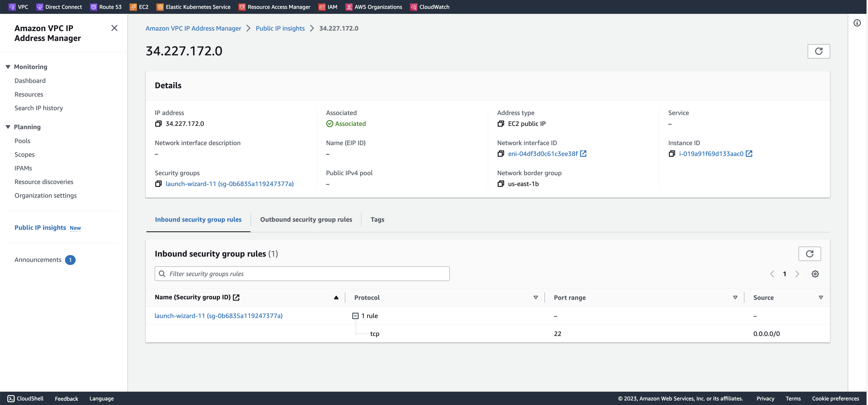Open instance ID external link icon

pyautogui.click(x=749, y=154)
